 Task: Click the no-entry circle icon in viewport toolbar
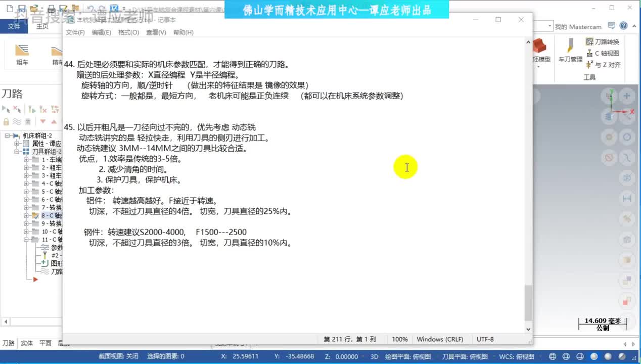pyautogui.click(x=609, y=158)
